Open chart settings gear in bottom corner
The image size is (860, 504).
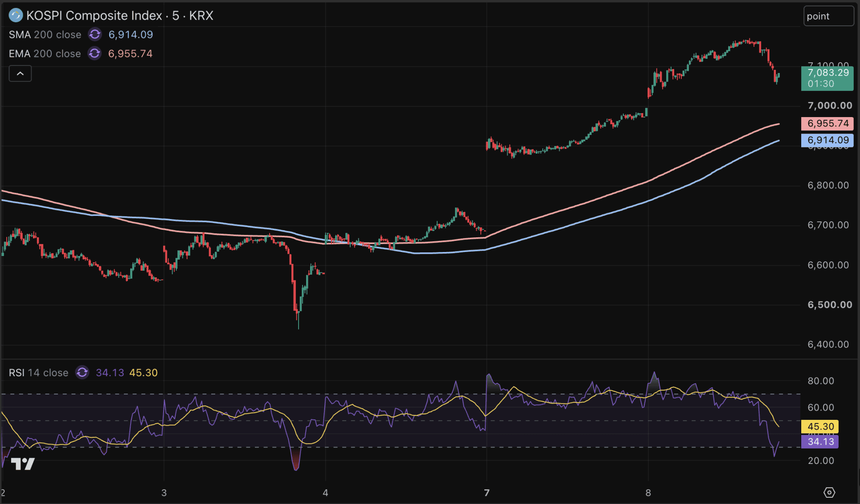[x=829, y=492]
